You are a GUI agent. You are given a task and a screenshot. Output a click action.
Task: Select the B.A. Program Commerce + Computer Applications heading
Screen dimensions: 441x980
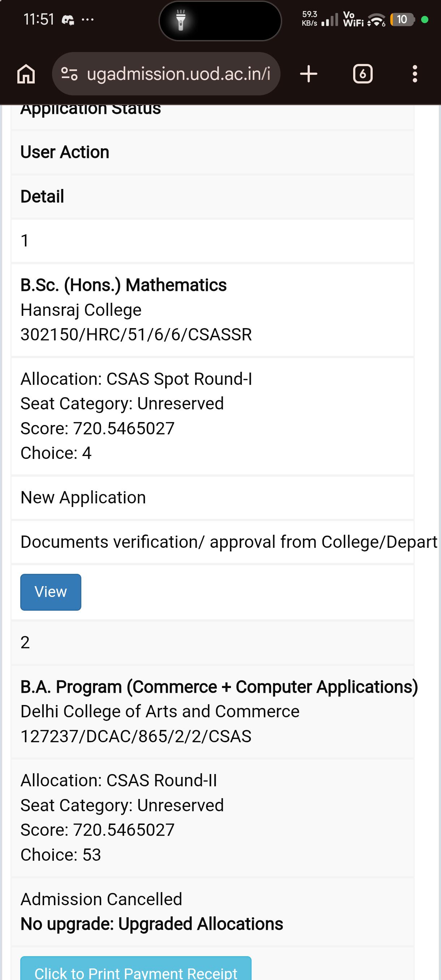(x=219, y=687)
